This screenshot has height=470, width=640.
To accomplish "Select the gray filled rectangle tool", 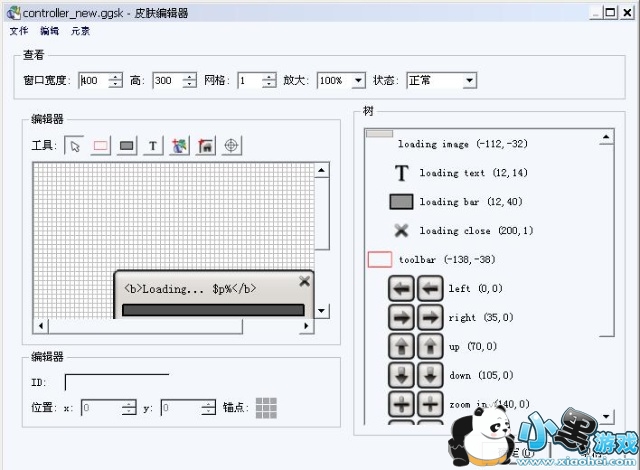I will 127,145.
